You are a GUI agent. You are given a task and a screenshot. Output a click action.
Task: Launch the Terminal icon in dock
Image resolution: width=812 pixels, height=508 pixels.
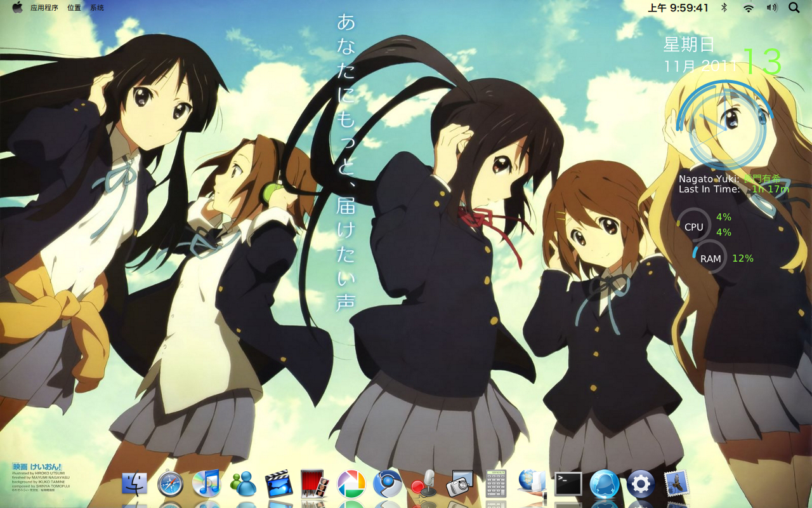568,484
